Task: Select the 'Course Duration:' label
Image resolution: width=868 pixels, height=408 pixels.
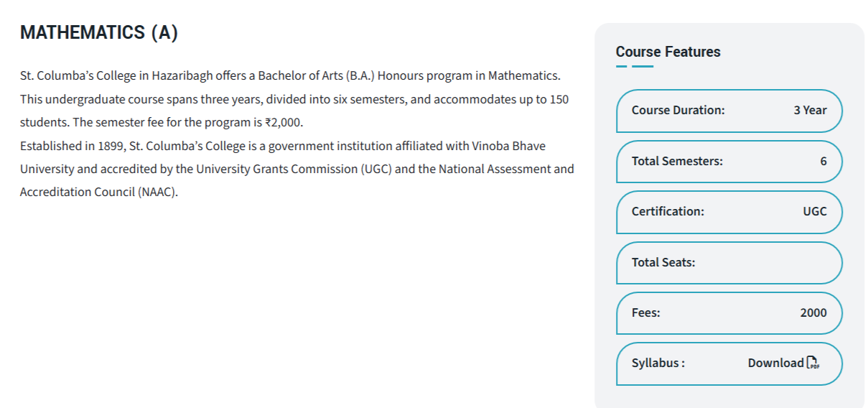Action: [678, 110]
